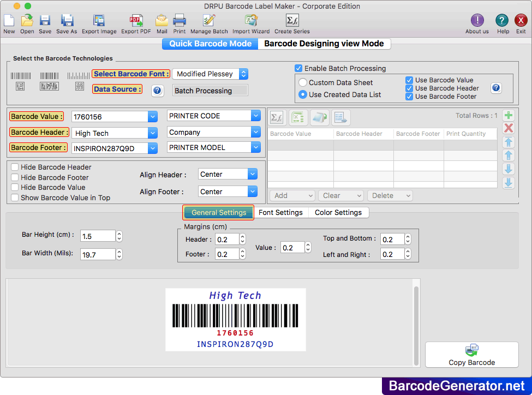Adjust Bar Height stepper arrows
532x395 pixels.
coord(119,236)
